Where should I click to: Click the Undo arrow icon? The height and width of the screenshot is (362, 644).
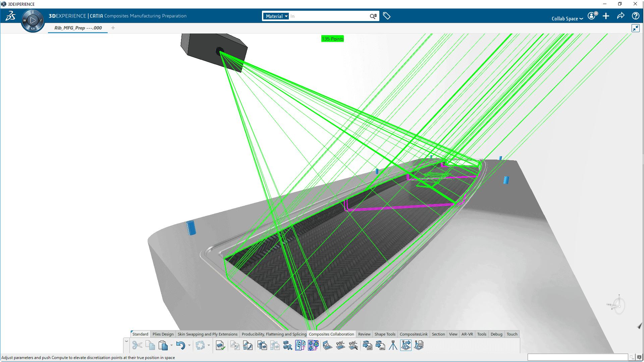pyautogui.click(x=180, y=345)
